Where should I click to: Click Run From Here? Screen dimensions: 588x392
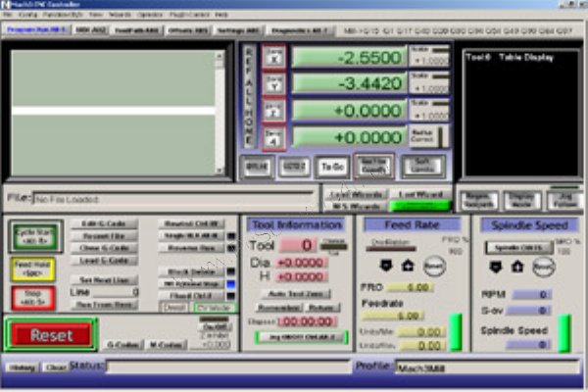click(104, 305)
